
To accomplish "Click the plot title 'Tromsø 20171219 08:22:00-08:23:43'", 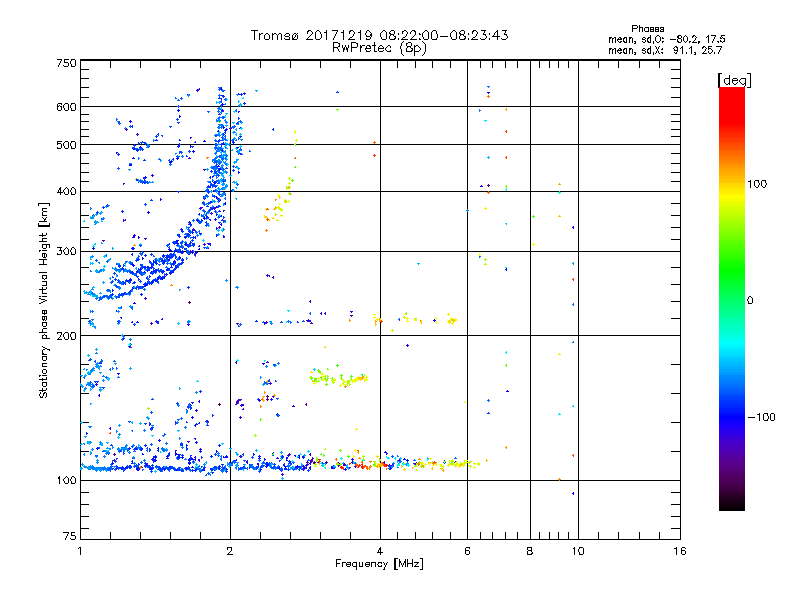I will coord(379,35).
